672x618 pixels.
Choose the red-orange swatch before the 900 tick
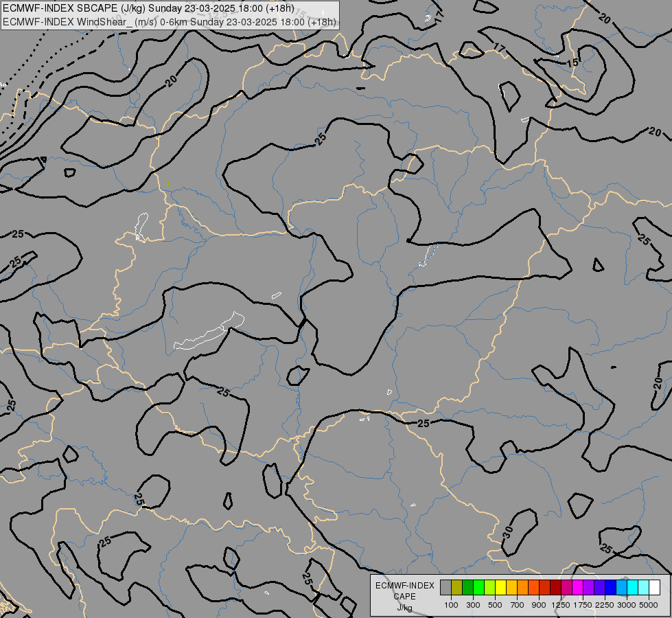533,587
